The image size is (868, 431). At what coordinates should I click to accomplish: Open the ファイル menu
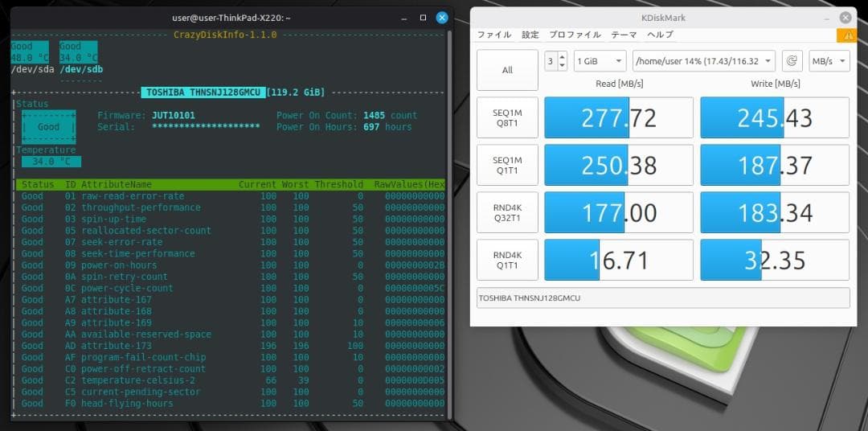tap(494, 35)
